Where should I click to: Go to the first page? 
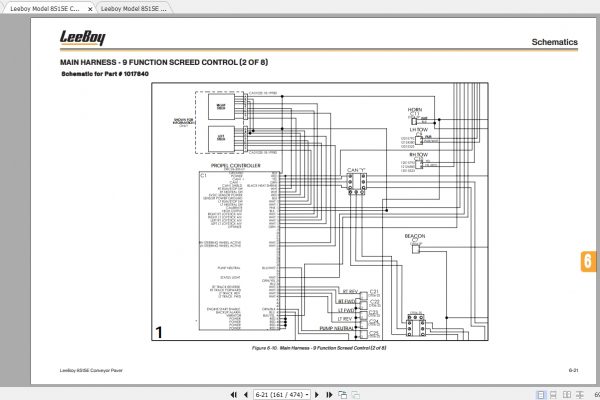pyautogui.click(x=233, y=395)
